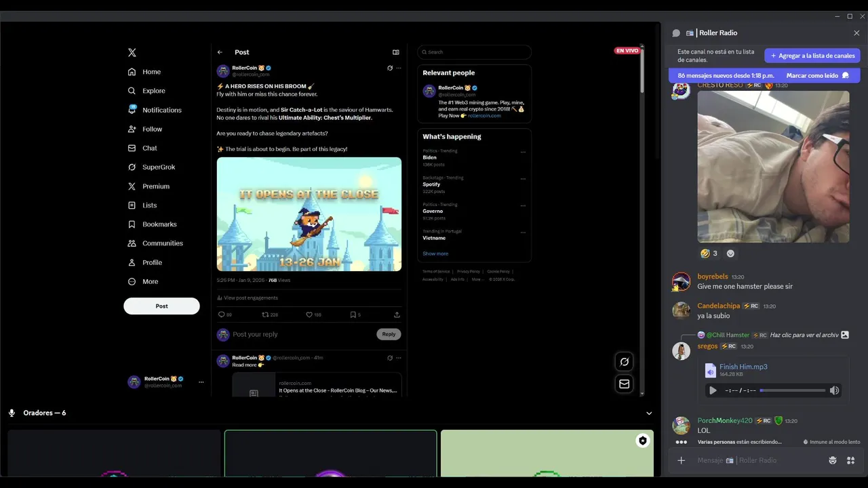Open rollercoin.com blog link card
Viewport: 868px width, 488px height.
pos(317,384)
